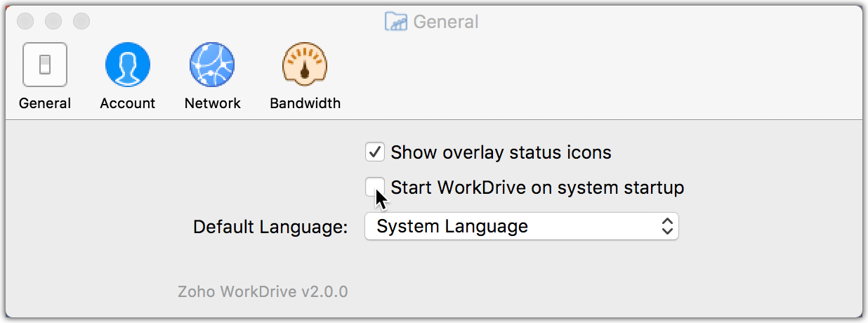Open the System Language dropdown

coord(521,226)
